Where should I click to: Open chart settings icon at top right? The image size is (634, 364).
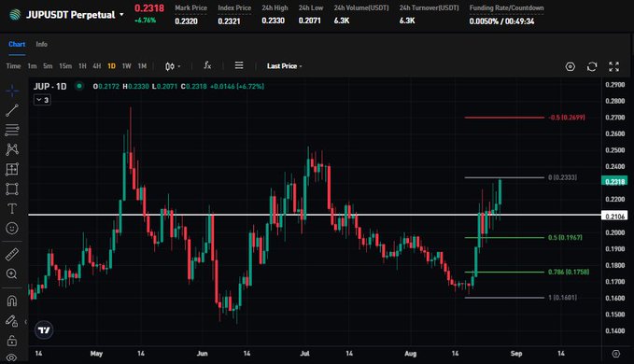click(571, 66)
